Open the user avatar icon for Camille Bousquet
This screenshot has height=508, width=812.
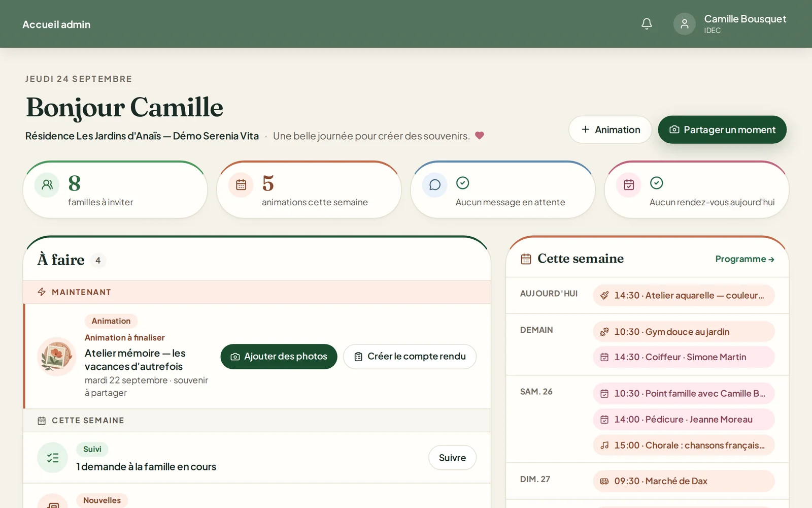684,24
